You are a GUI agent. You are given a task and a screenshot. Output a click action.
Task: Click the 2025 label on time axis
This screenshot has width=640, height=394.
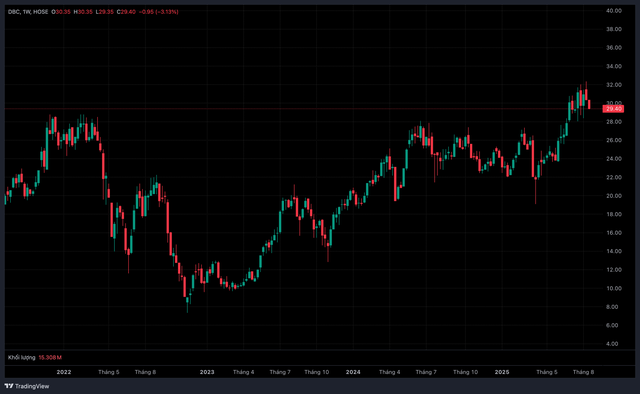(x=502, y=372)
